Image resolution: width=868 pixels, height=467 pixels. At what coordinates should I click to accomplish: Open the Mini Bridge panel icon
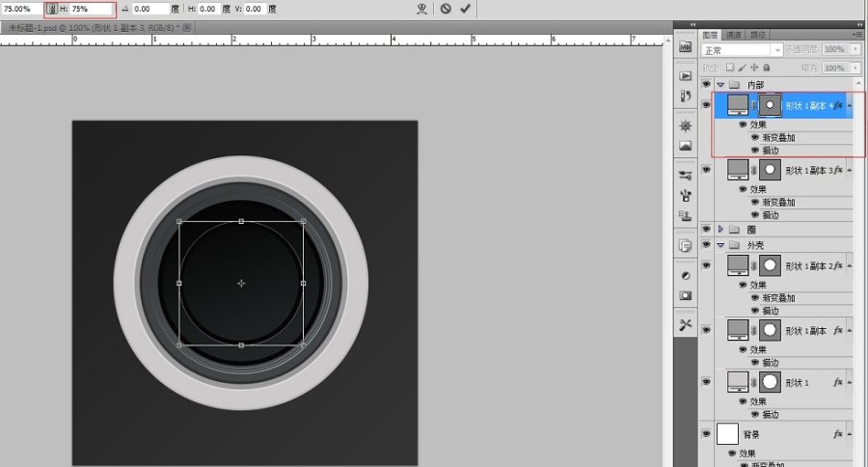[686, 47]
